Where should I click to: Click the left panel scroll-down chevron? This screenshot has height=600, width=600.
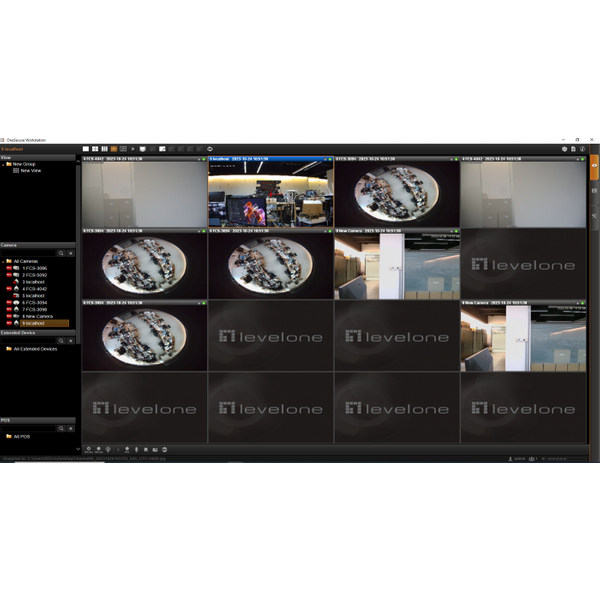pos(78,449)
